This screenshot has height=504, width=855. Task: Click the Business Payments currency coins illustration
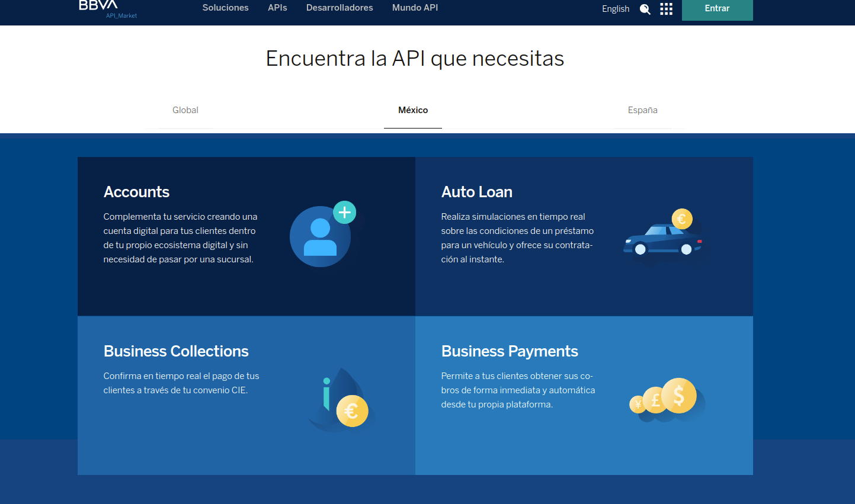pyautogui.click(x=667, y=400)
